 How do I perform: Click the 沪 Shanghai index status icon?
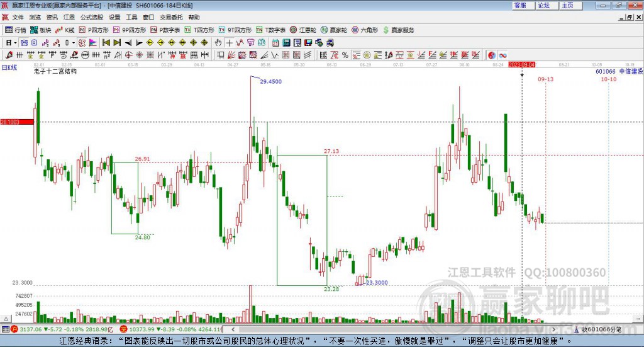click(14, 329)
